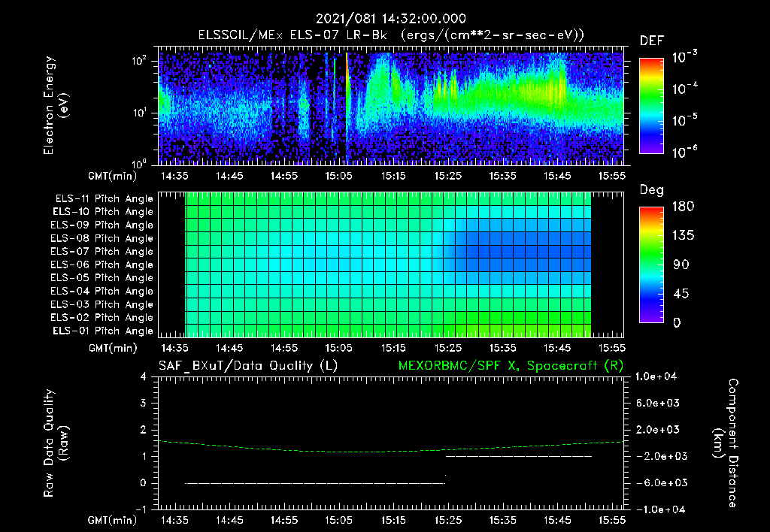Click the 180 label on the Deg scale
The height and width of the screenshot is (532, 770).
pos(683,207)
